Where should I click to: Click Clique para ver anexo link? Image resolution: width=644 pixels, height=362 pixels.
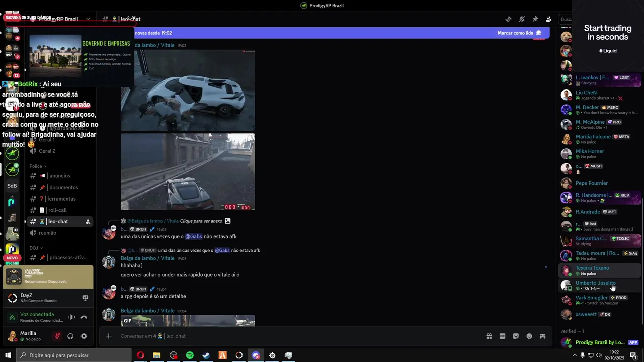[201, 221]
